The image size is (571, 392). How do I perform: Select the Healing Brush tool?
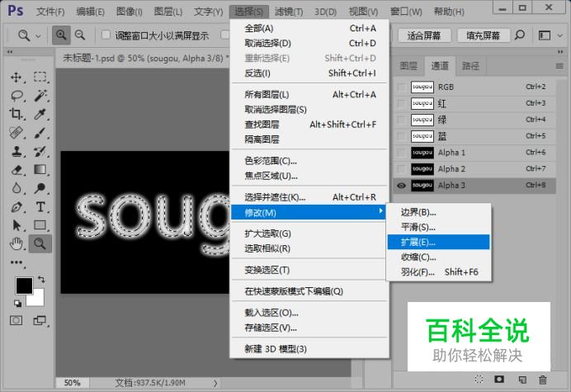pos(16,133)
